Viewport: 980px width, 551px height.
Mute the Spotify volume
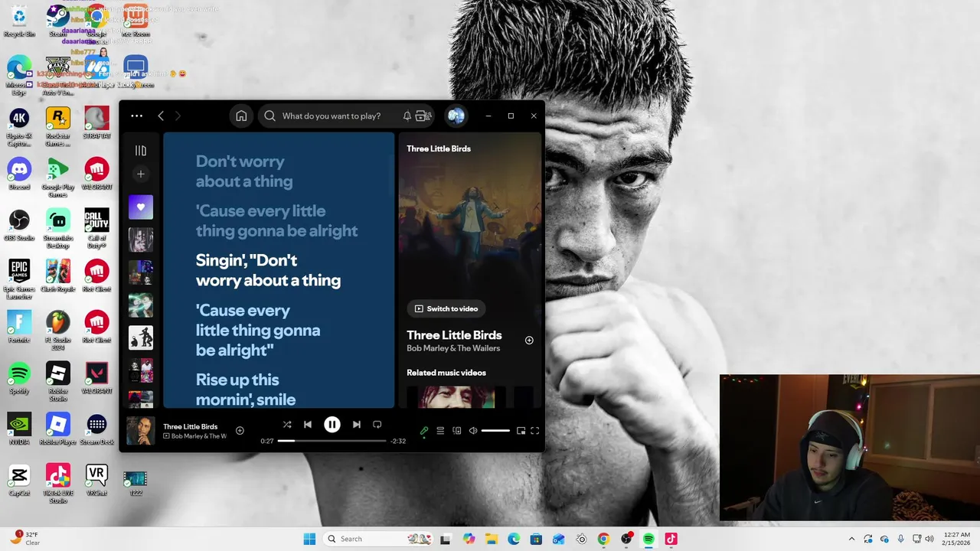coord(473,431)
